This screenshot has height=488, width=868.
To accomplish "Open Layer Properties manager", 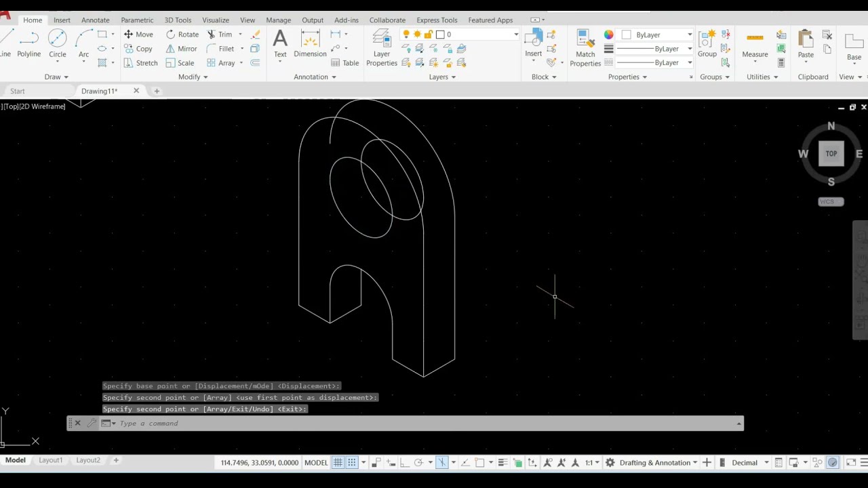I will (x=382, y=48).
